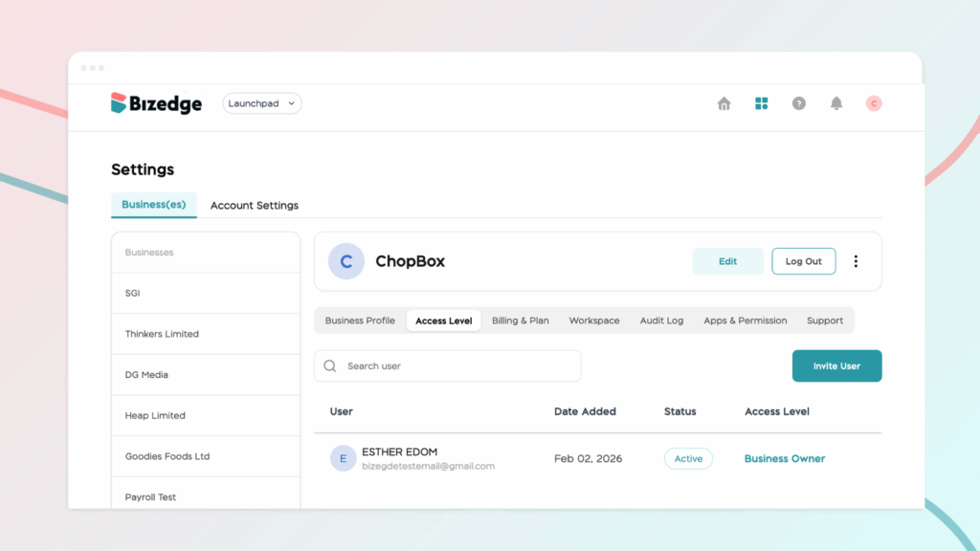Click the Business Owner access level link
Screen dimensions: 980x551
(x=784, y=459)
